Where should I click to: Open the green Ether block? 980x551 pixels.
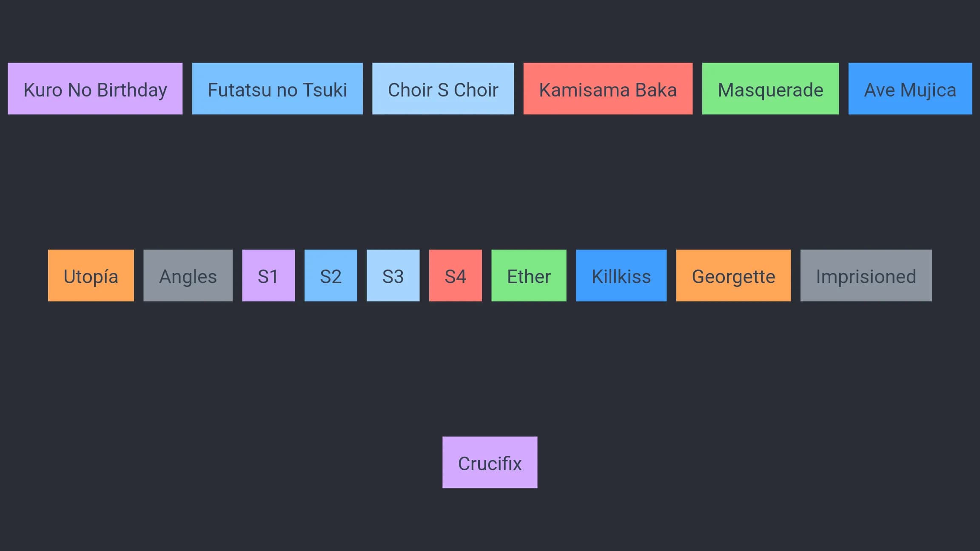529,275
